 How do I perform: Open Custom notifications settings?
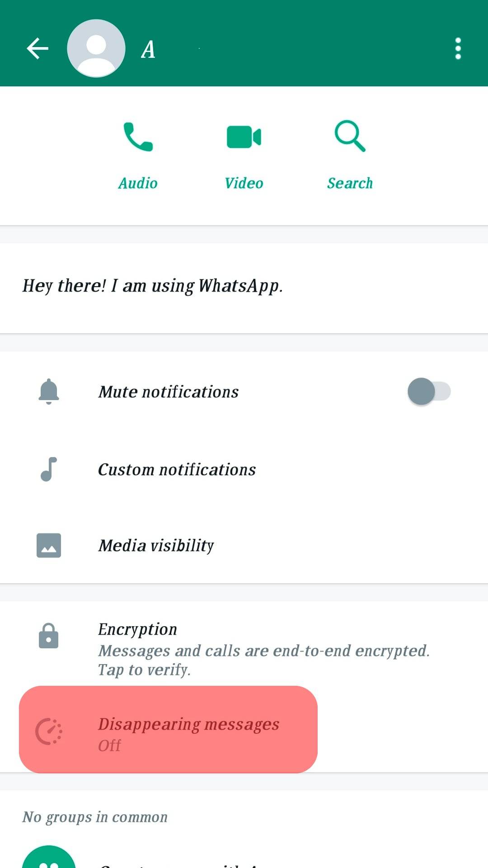coord(244,470)
